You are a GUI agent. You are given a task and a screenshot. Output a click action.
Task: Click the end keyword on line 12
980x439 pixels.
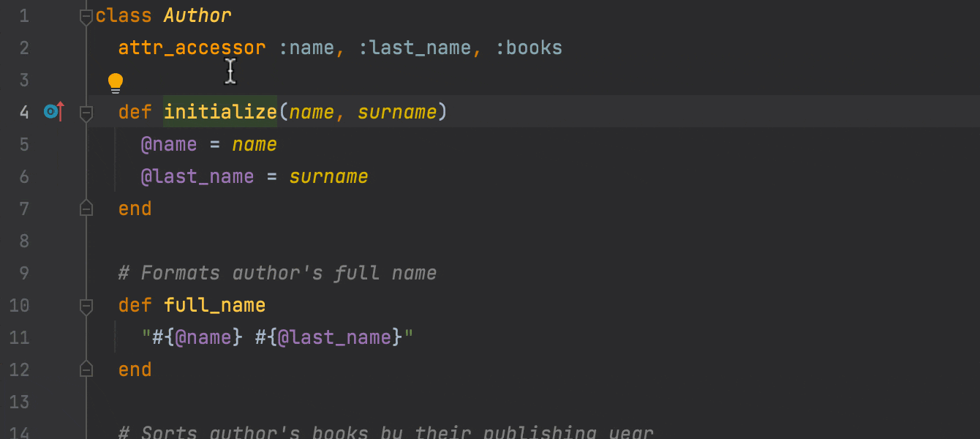[x=135, y=369]
